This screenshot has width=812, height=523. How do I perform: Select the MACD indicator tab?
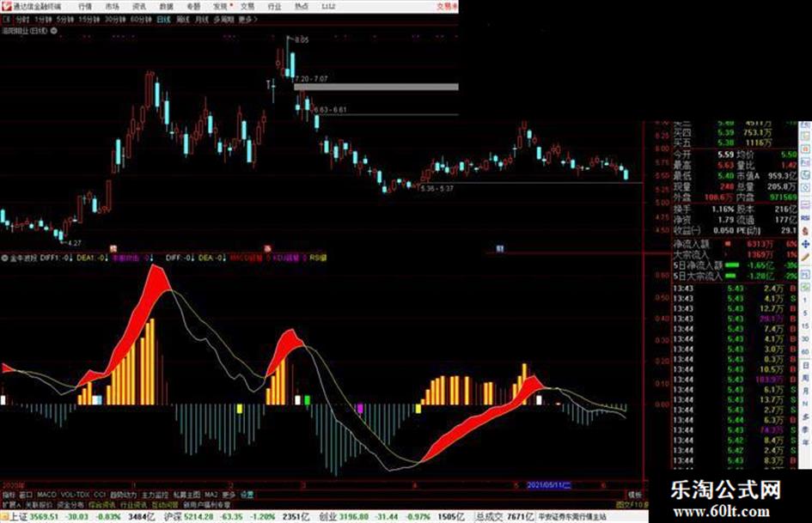46,495
